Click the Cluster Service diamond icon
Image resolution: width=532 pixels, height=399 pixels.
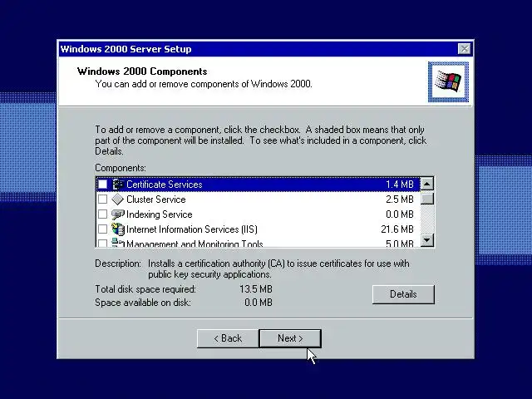(117, 199)
